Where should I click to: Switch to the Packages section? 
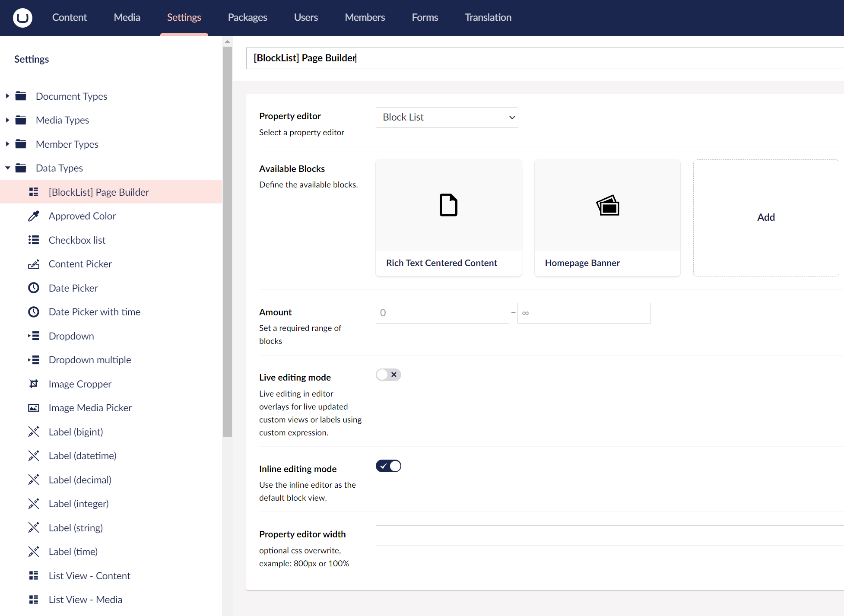pos(247,17)
